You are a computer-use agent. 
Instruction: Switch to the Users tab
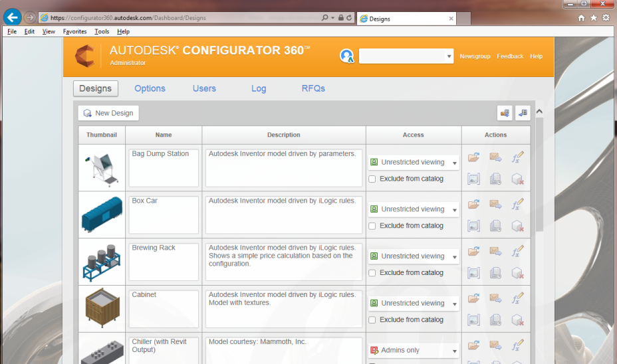tap(204, 88)
